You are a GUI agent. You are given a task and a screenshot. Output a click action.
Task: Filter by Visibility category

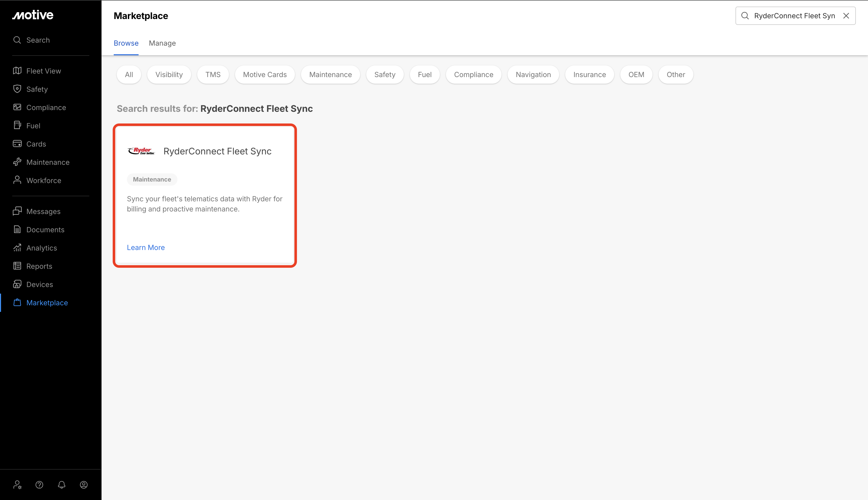(169, 75)
